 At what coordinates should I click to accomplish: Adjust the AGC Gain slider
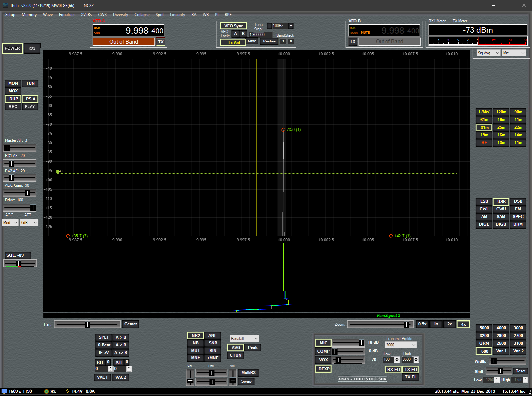[20, 193]
